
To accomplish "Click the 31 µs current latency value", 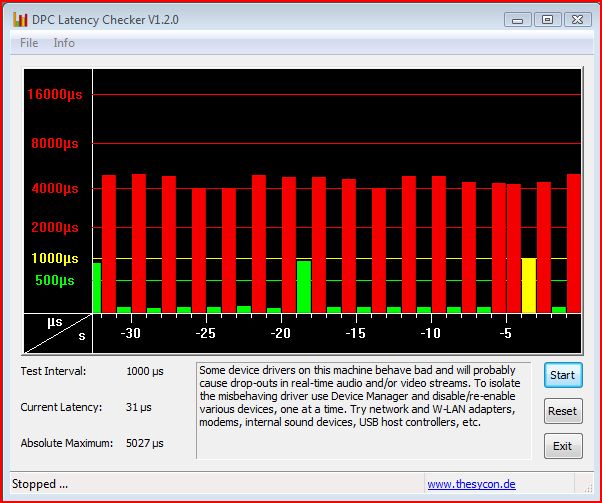I will point(139,407).
